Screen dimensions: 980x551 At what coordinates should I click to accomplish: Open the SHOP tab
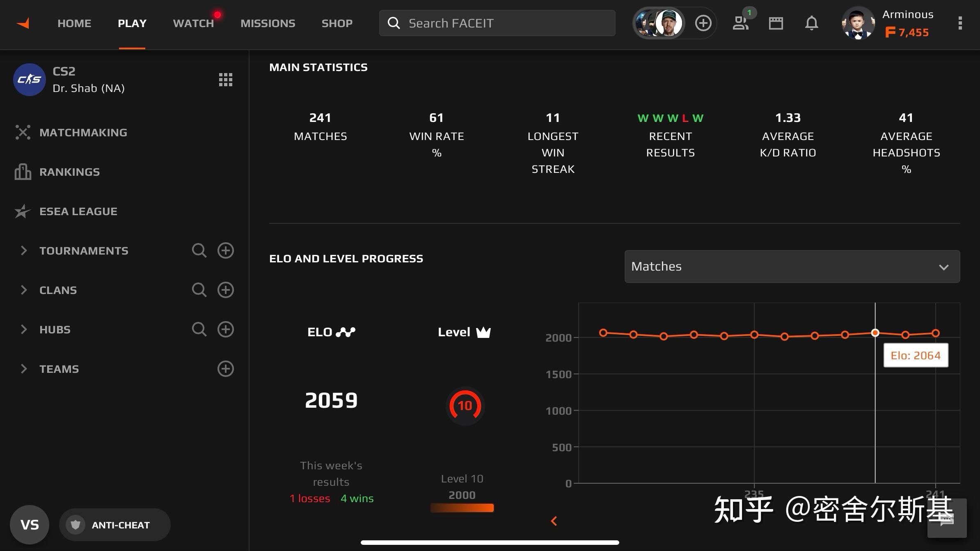point(337,23)
